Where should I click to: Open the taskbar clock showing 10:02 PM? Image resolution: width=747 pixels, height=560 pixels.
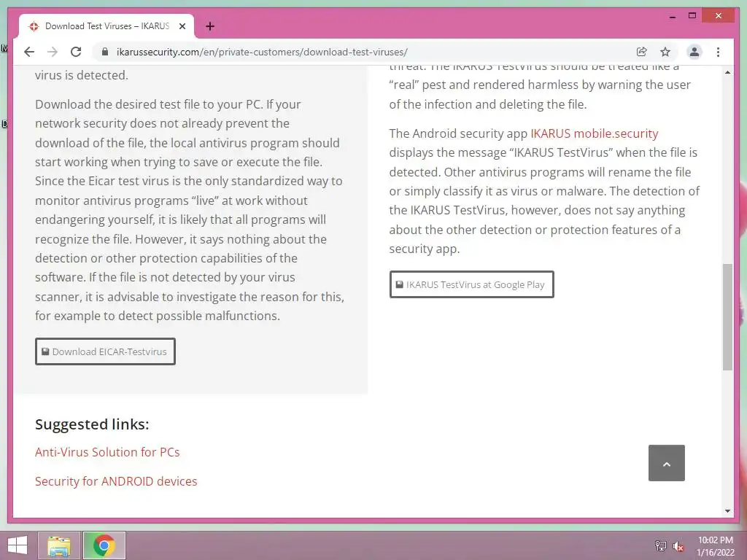(715, 546)
